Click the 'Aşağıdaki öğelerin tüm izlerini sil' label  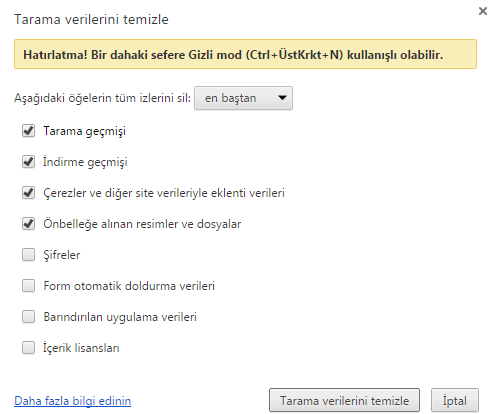click(102, 98)
